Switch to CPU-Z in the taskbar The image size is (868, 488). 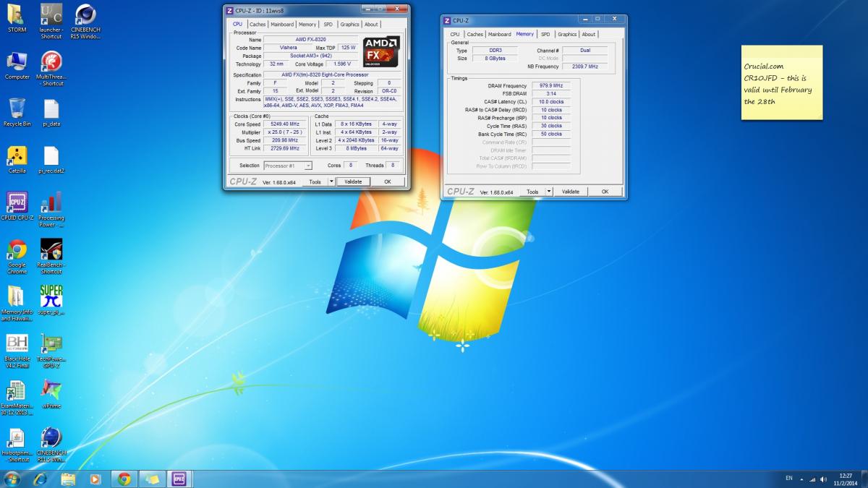pos(179,479)
